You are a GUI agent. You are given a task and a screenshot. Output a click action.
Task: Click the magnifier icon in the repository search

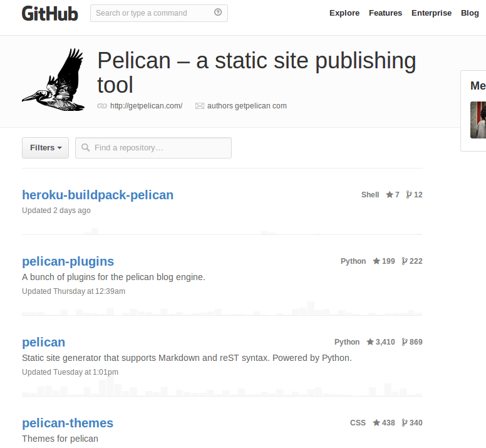[86, 148]
